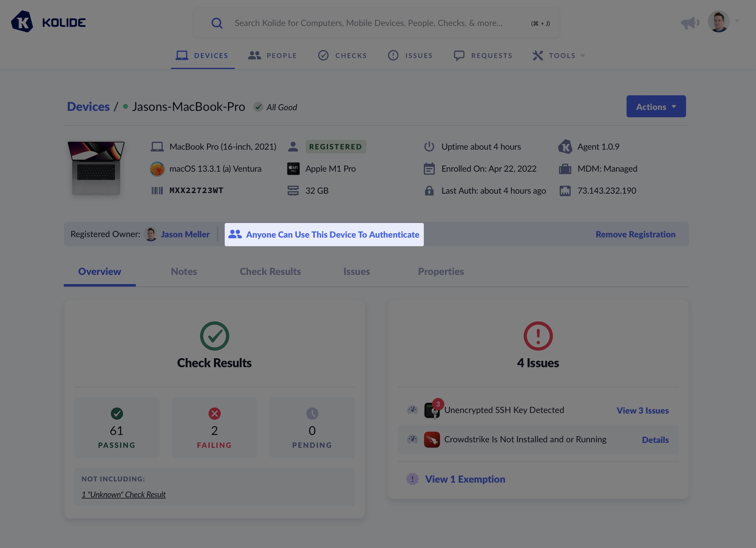Click the MacBook Pro device thumbnail
Screen dimensions: 756x548
tap(96, 168)
